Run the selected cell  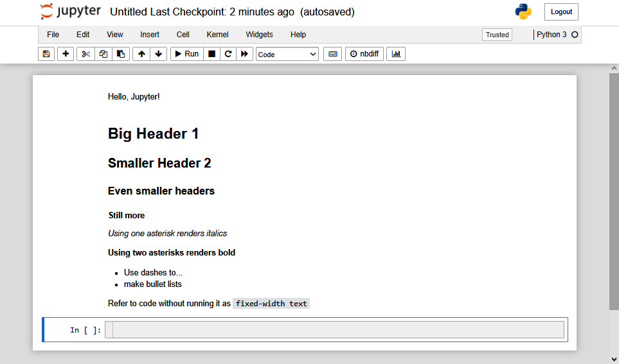186,54
